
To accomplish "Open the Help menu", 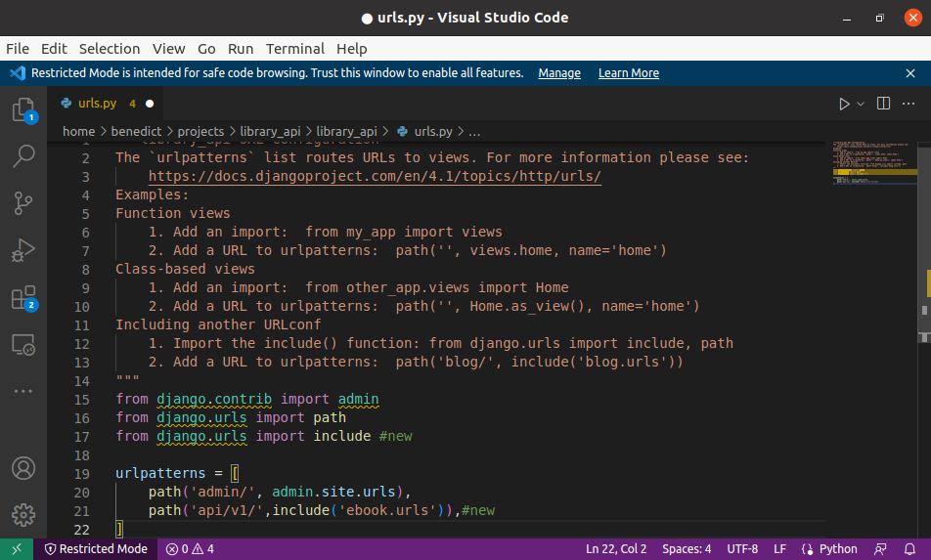I will click(351, 49).
